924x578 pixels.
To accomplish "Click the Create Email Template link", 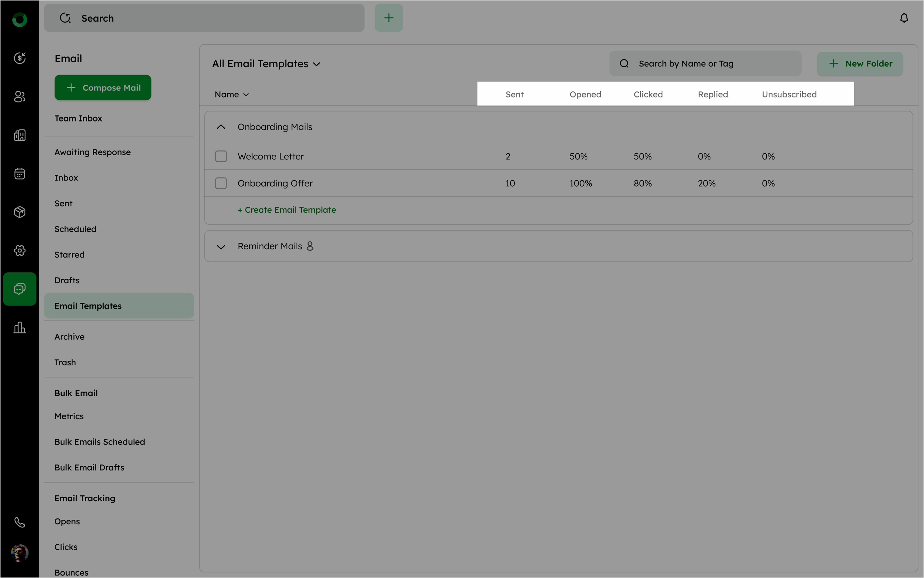I will (287, 210).
